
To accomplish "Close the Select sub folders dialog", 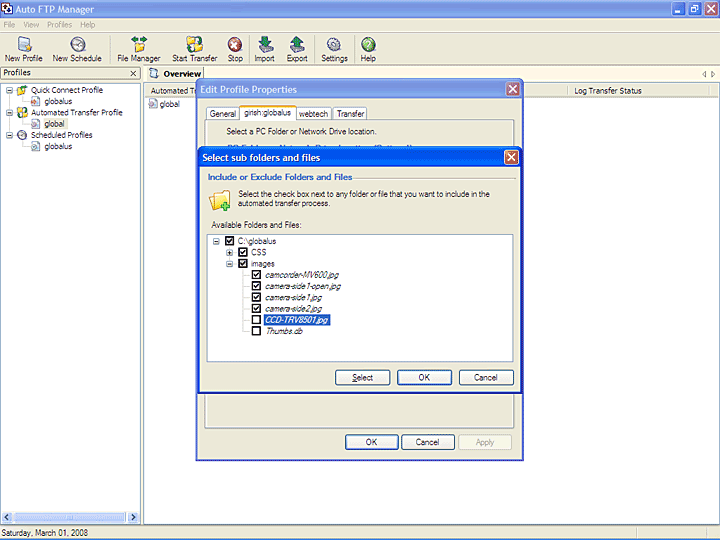I will (x=511, y=158).
